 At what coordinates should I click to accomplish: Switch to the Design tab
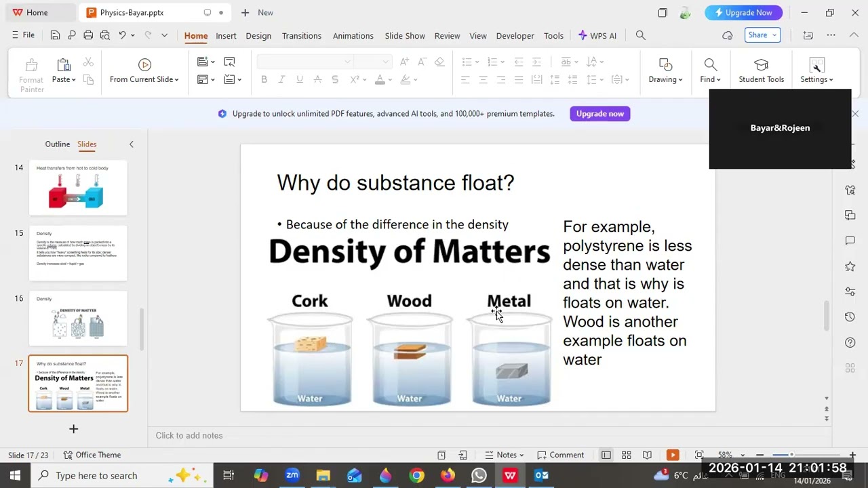click(x=258, y=36)
